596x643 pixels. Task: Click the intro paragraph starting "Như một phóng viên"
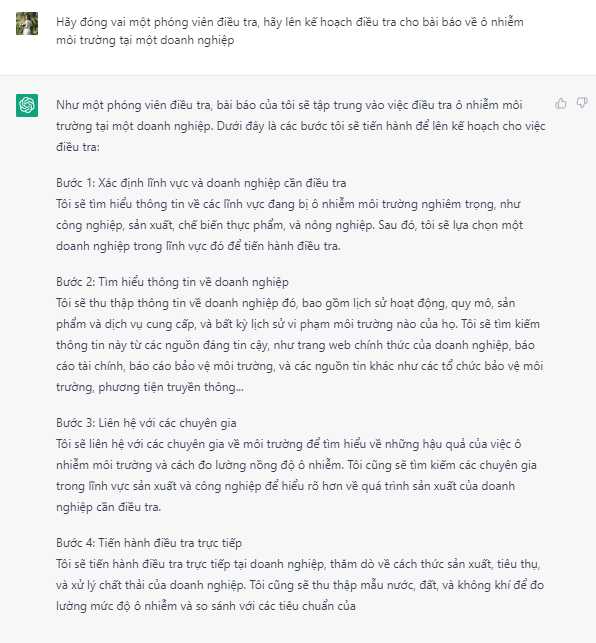(301, 126)
